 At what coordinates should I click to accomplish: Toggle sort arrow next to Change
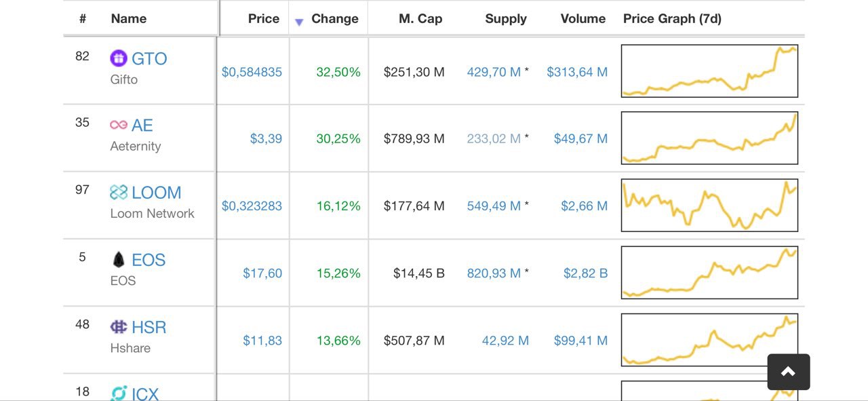point(299,22)
